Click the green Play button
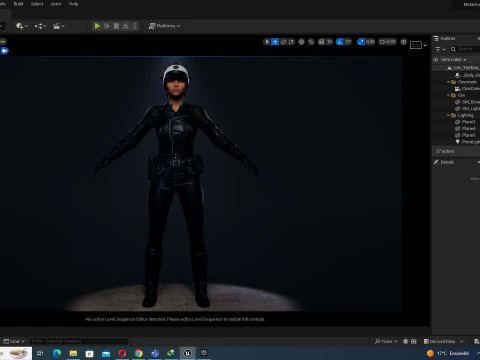The height and width of the screenshot is (360, 480). click(97, 26)
